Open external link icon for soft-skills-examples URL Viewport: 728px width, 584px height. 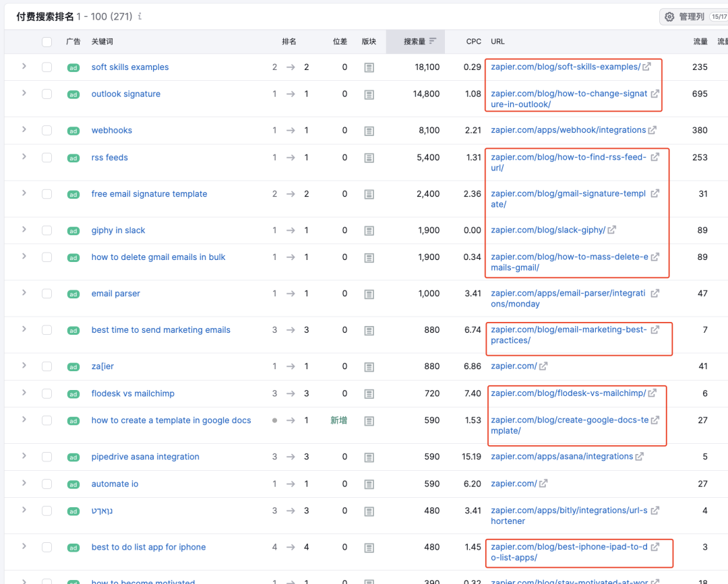(x=646, y=67)
